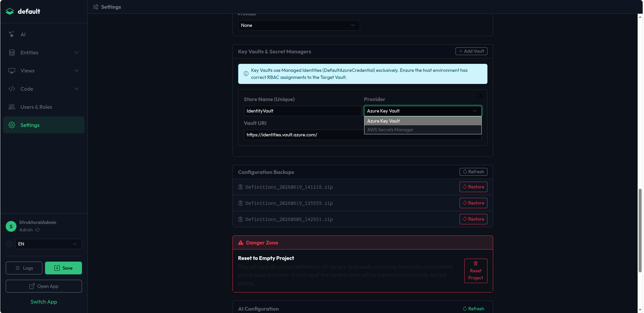The height and width of the screenshot is (313, 644).
Task: Click the info icon in Key Vaults notice
Action: pyautogui.click(x=246, y=74)
